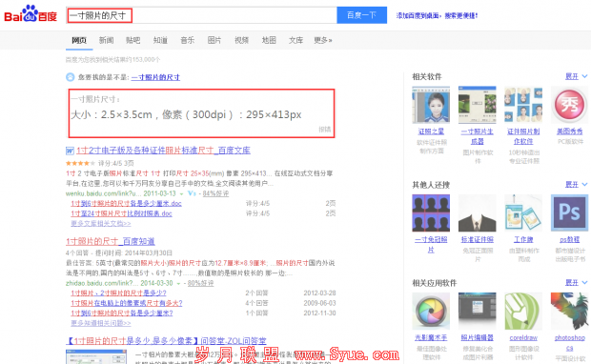Open 1寸照片在电脑上的像素或尺寸有多大? question
This screenshot has width=591, height=364.
127,303
